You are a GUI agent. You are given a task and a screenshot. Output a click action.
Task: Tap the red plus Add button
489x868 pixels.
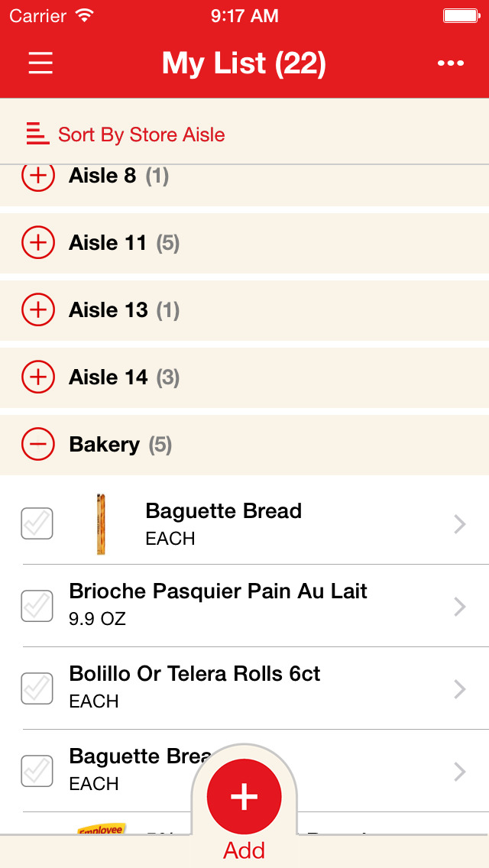pyautogui.click(x=244, y=797)
